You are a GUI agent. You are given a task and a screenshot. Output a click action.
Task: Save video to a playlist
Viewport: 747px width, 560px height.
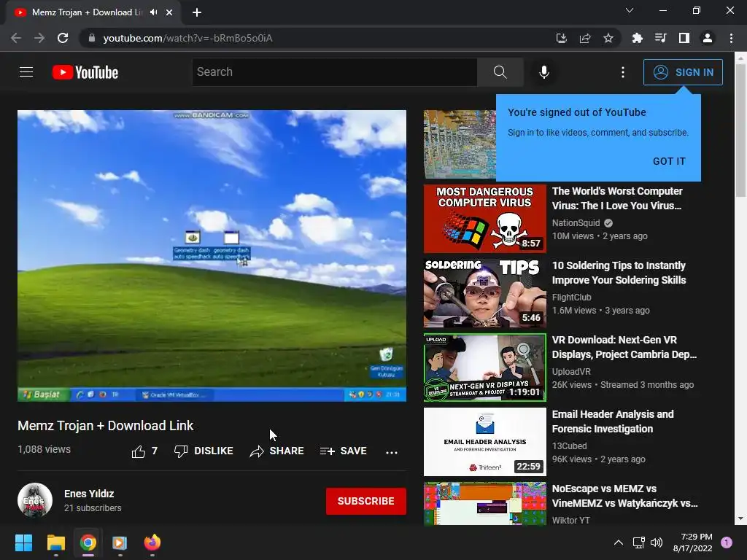coord(343,451)
